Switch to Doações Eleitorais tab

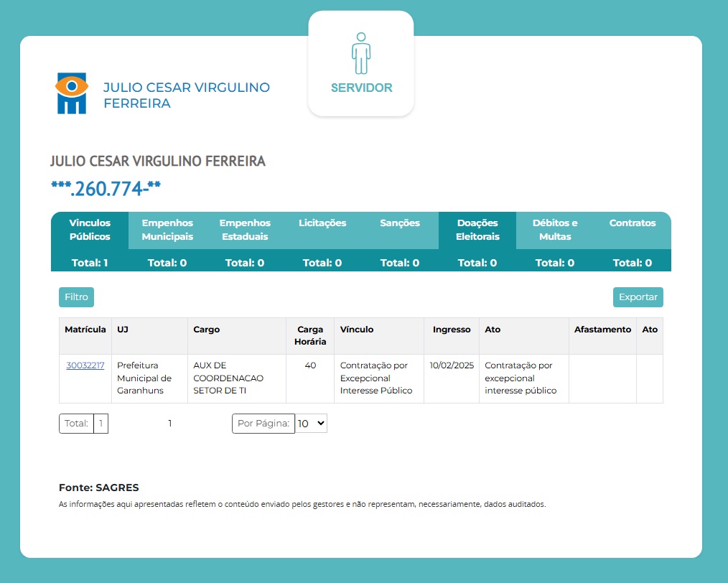[477, 230]
